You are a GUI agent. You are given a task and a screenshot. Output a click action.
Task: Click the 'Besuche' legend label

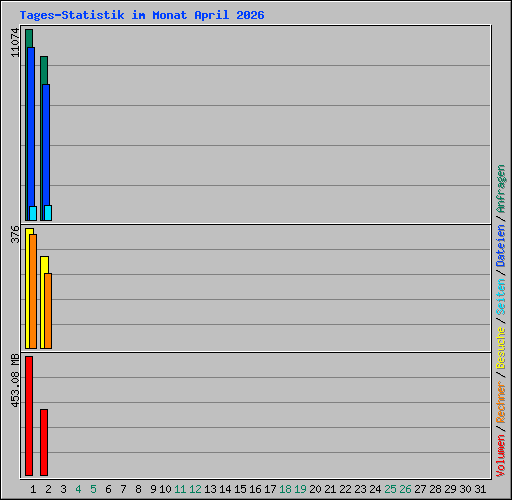pos(501,348)
